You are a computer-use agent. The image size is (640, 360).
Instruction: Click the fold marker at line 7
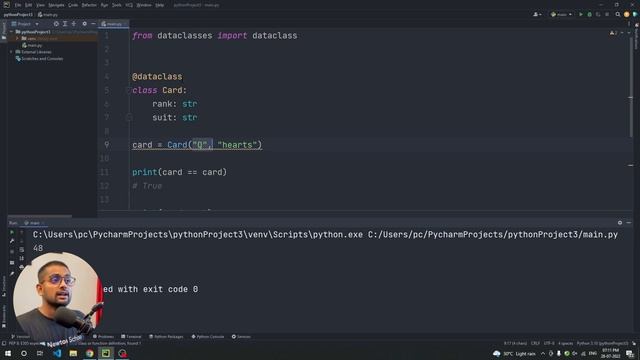[x=129, y=118]
